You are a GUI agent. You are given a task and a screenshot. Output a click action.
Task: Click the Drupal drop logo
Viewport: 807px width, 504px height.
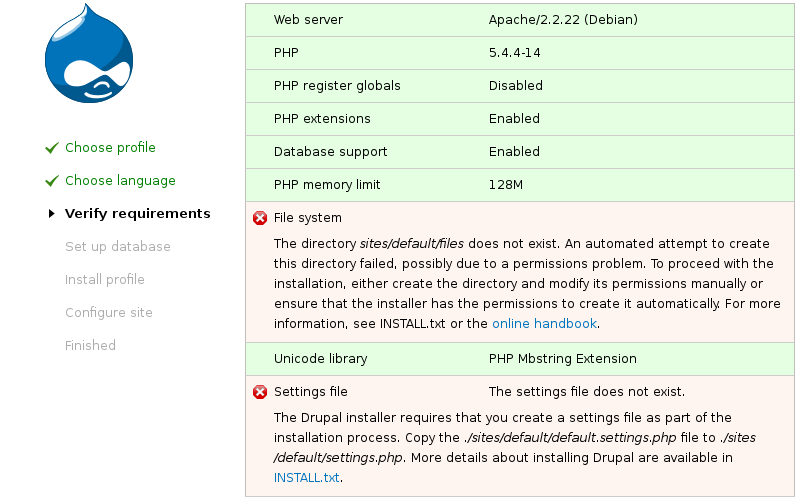click(89, 59)
